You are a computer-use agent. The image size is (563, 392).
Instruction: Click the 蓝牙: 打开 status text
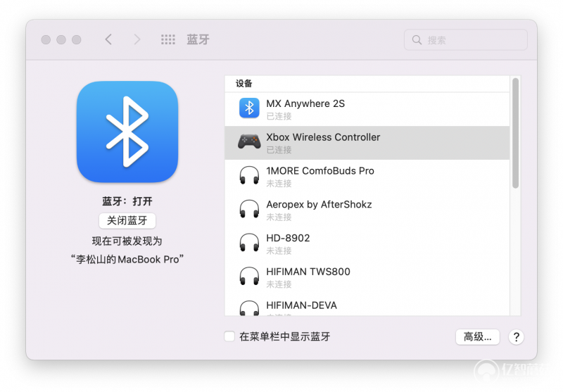pyautogui.click(x=127, y=201)
